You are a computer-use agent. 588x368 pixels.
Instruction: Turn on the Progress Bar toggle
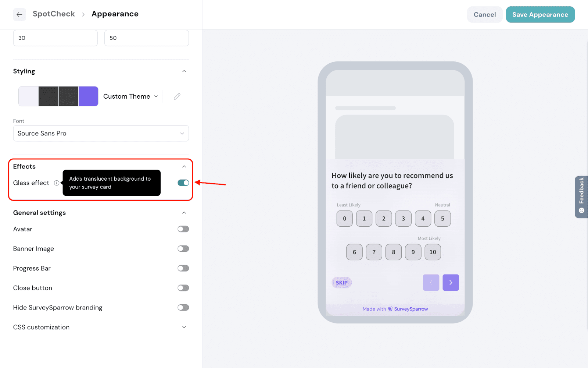tap(183, 268)
